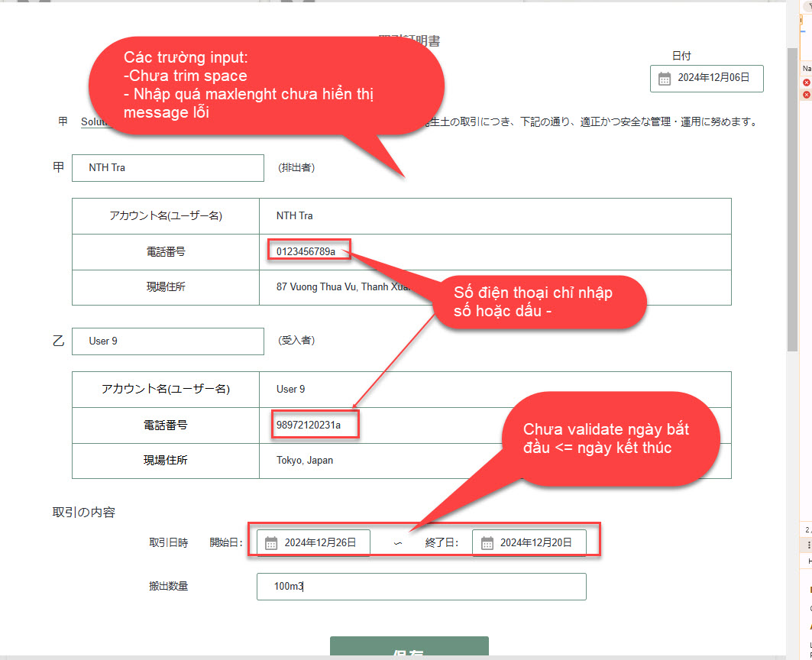
Task: Focus the 甲 name field containing NTH Tra
Action: click(167, 168)
